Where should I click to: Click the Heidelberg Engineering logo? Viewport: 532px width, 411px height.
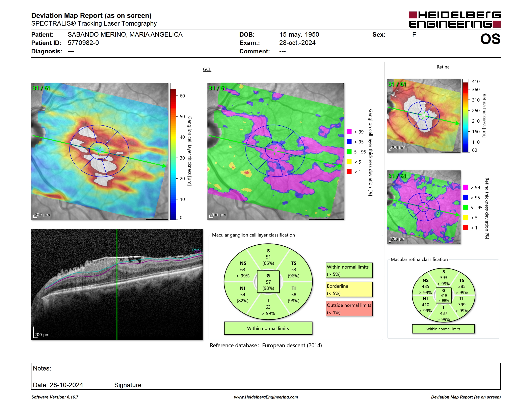point(455,20)
